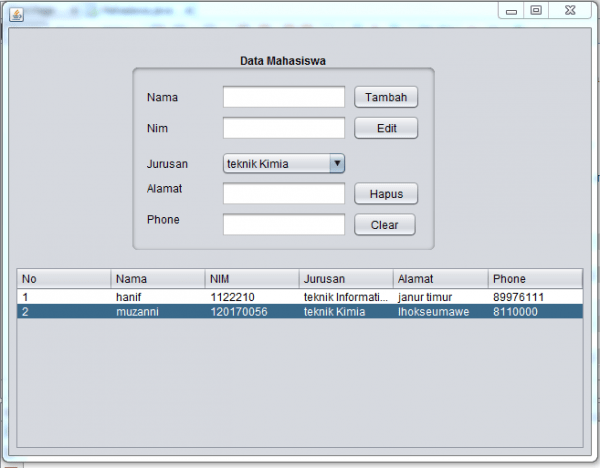This screenshot has height=468, width=600.
Task: Click NIM cell 120170056
Action: [252, 311]
